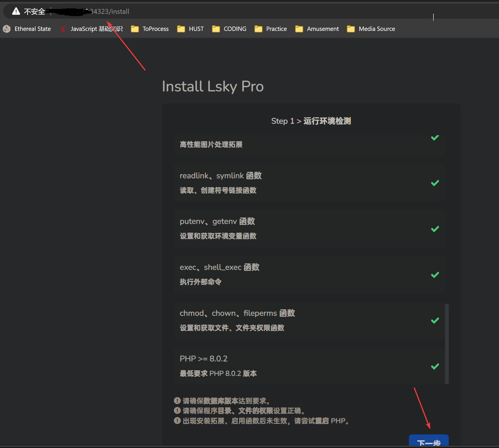The width and height of the screenshot is (499, 448).
Task: Open the Ethereal State bookmark
Action: click(x=27, y=29)
